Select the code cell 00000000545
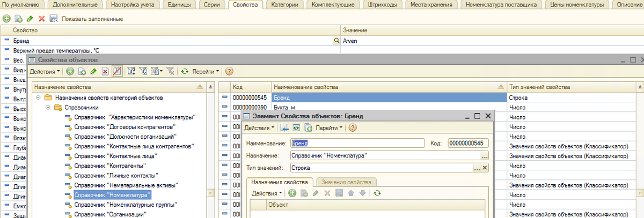 (x=251, y=98)
